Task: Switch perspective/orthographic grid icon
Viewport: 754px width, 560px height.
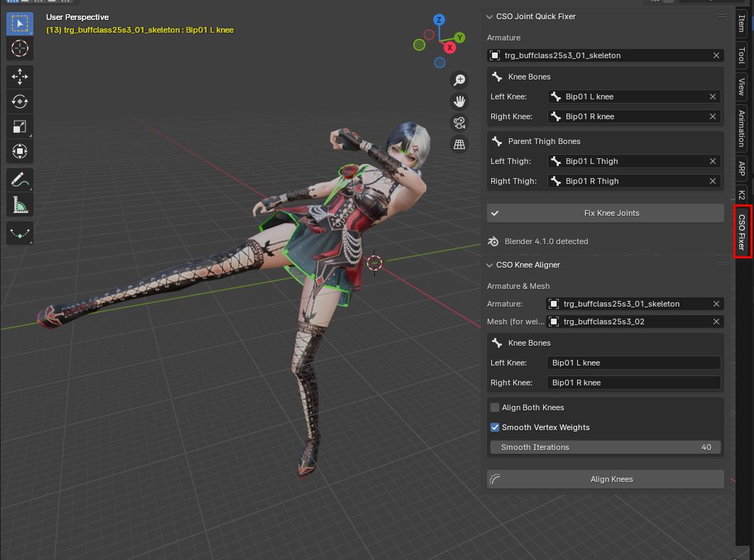Action: click(x=459, y=144)
